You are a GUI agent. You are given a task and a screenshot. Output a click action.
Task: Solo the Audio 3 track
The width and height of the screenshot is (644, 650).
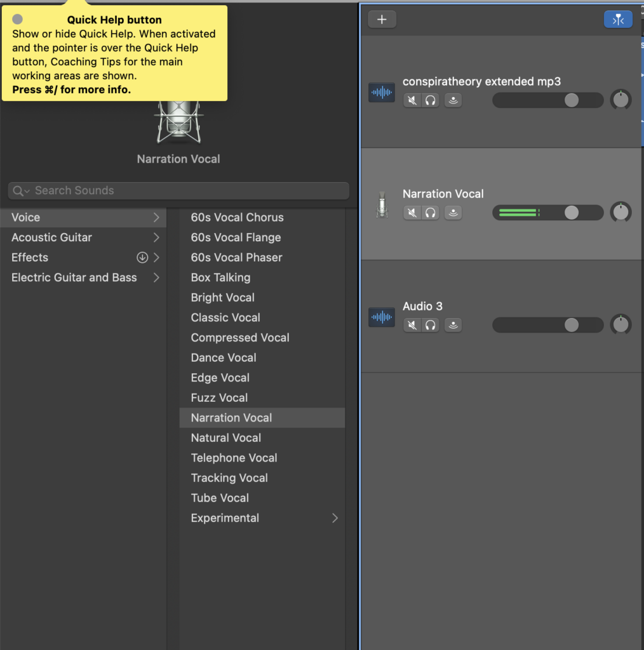click(x=431, y=325)
